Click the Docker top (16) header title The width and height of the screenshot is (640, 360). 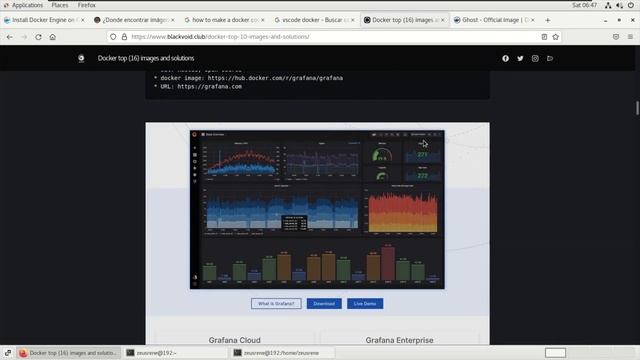[x=146, y=58]
